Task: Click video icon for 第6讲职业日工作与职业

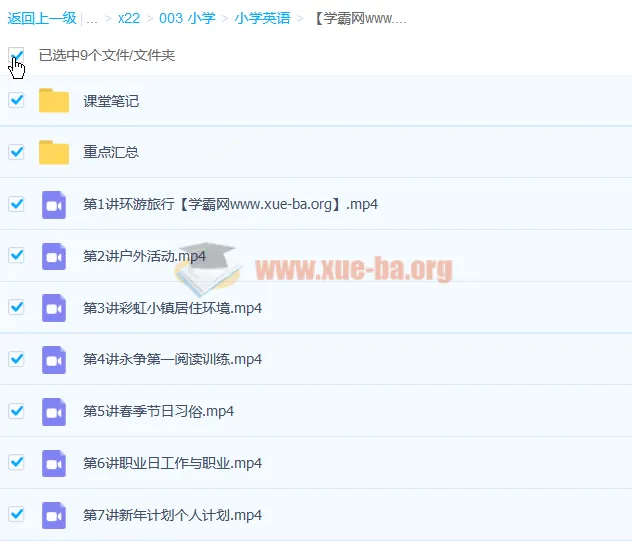Action: tap(54, 463)
